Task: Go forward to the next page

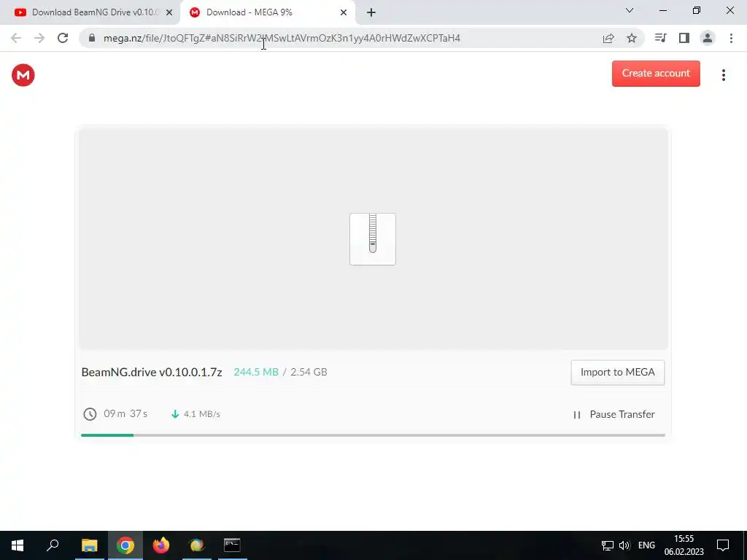Action: [39, 38]
